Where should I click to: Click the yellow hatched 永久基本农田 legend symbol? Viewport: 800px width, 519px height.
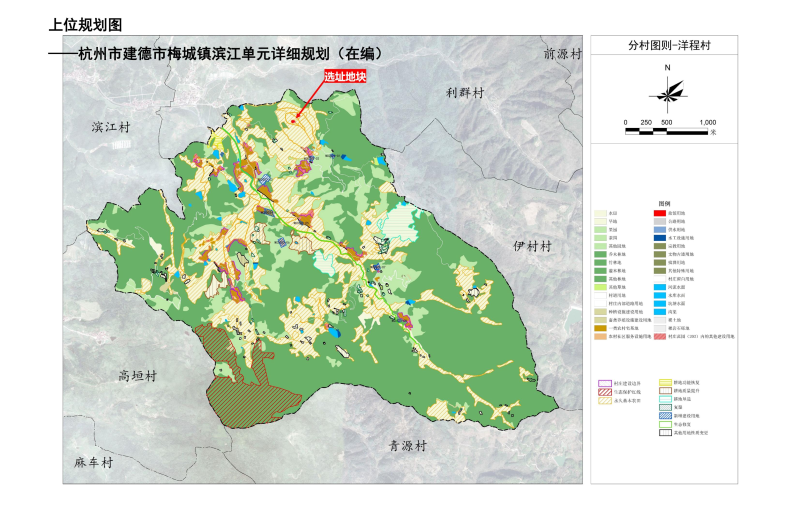coord(604,400)
